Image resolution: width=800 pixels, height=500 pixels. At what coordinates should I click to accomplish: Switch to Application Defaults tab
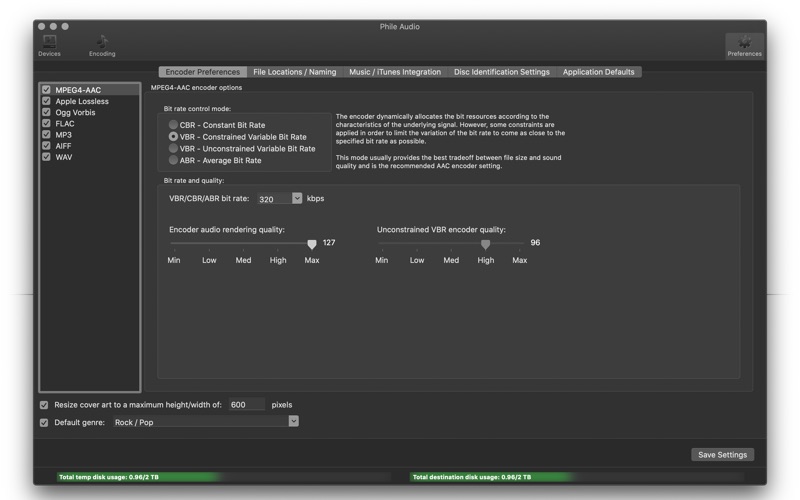598,72
